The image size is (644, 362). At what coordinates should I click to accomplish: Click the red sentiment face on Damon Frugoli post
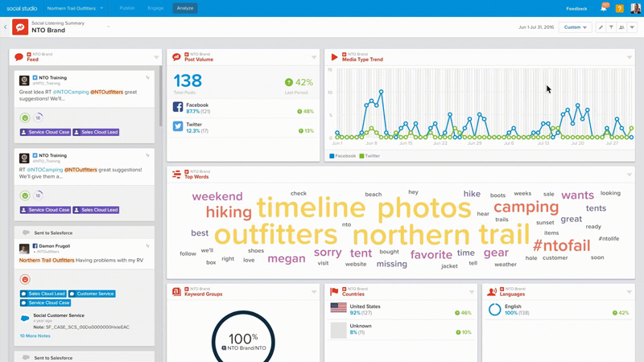[x=25, y=279]
